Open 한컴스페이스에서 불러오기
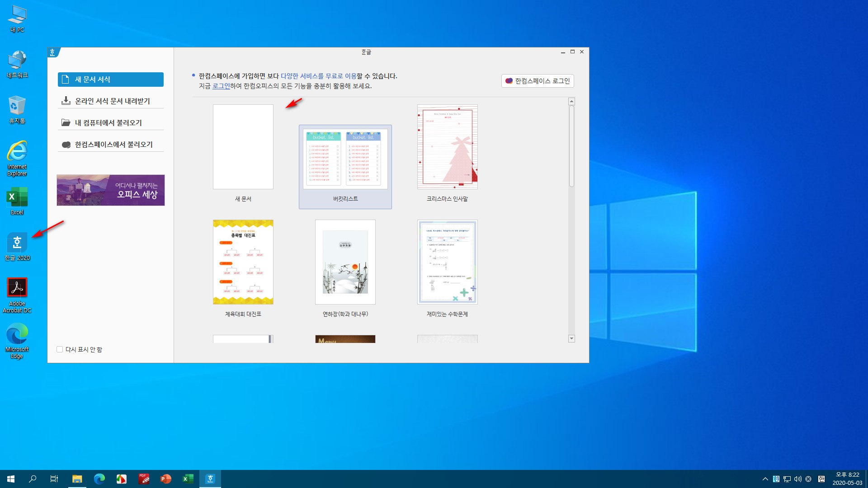Image resolution: width=868 pixels, height=488 pixels. (110, 145)
